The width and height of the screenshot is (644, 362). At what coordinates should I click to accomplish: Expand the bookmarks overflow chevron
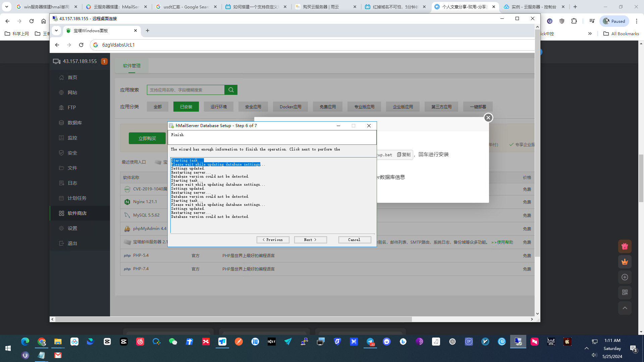pos(590,34)
